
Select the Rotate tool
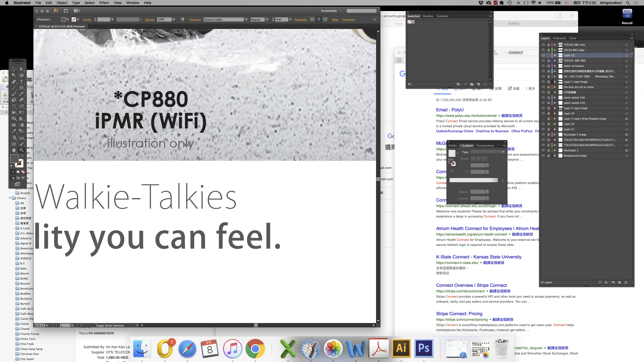(x=14, y=106)
